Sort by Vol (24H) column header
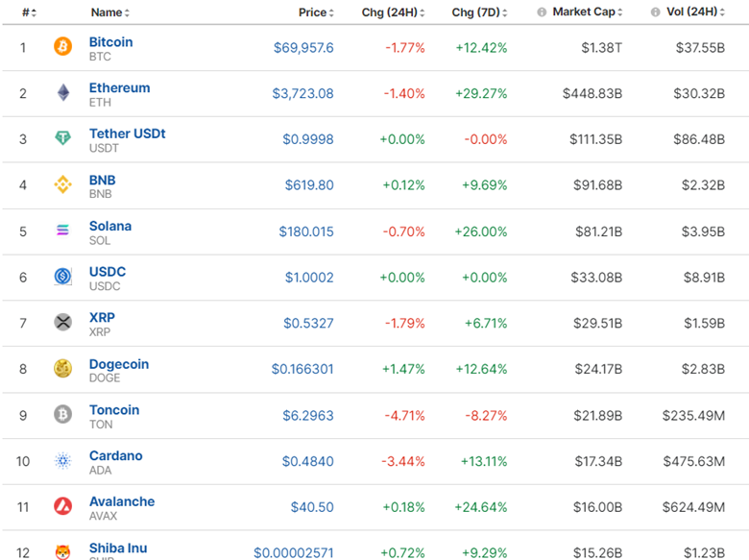The height and width of the screenshot is (560, 749). click(695, 12)
